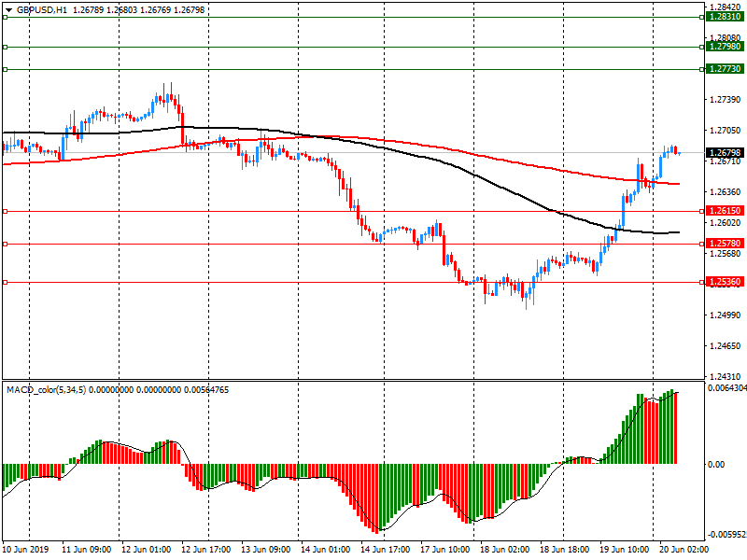Select the 1.28310 green level price label

pyautogui.click(x=725, y=17)
